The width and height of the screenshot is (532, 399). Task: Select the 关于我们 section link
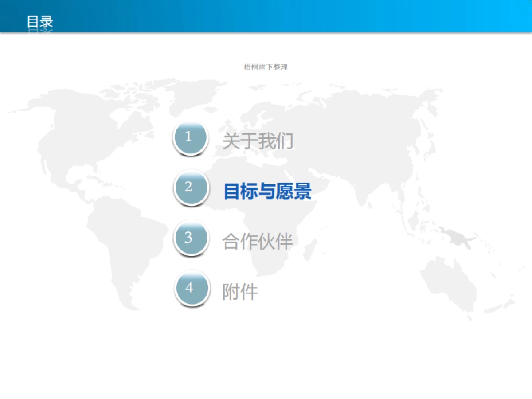258,141
